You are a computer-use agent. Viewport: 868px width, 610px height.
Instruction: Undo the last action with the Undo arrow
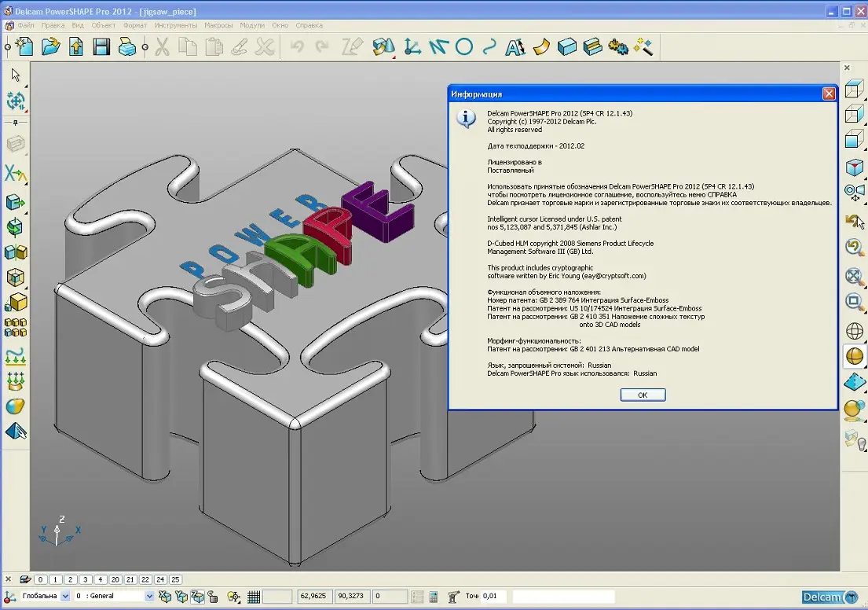(x=297, y=46)
